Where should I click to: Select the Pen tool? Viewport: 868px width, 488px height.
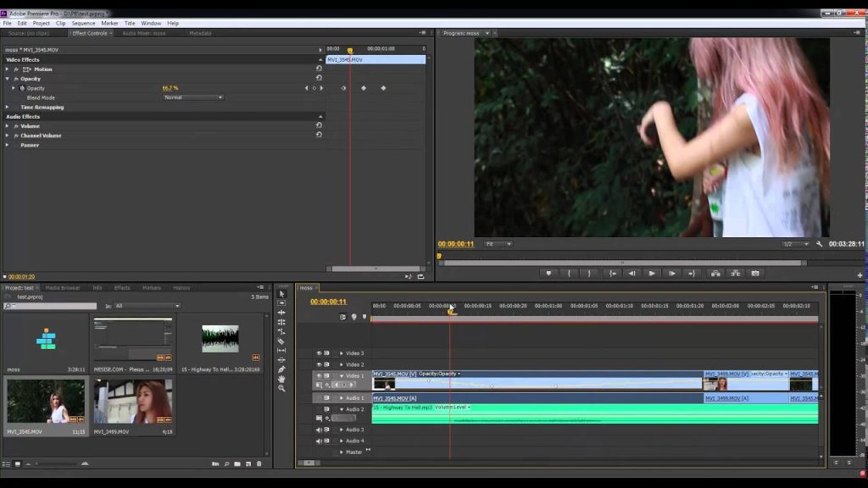tap(281, 369)
